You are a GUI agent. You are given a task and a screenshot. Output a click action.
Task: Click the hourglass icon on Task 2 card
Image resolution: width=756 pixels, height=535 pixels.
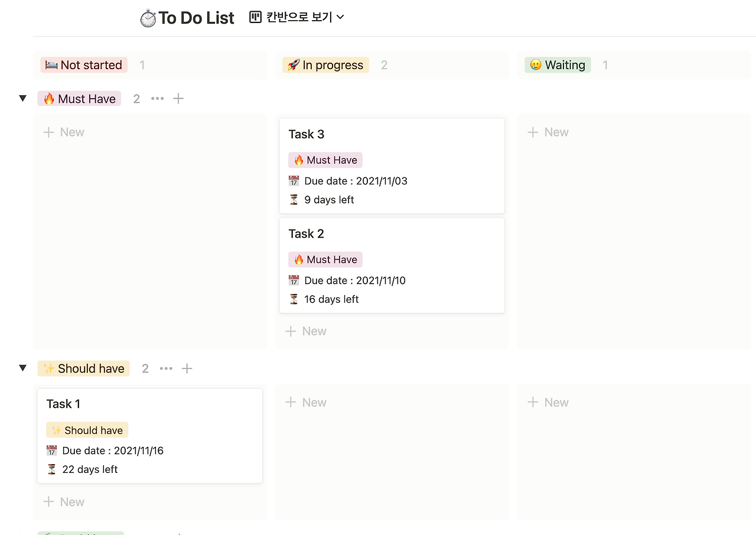[x=294, y=299]
